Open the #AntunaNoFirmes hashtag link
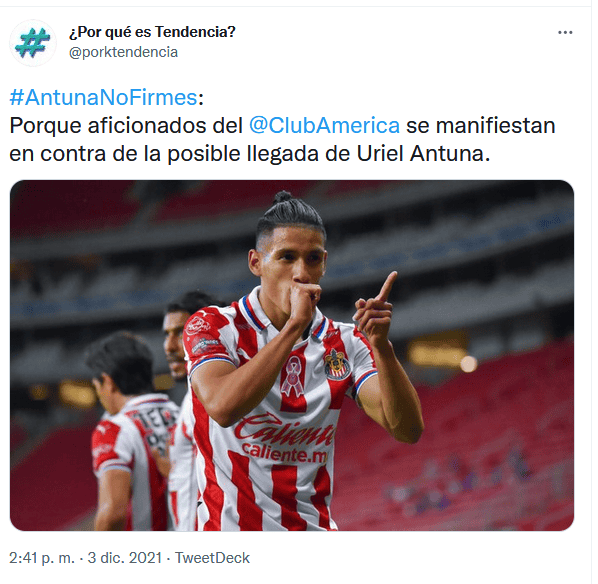 (104, 98)
